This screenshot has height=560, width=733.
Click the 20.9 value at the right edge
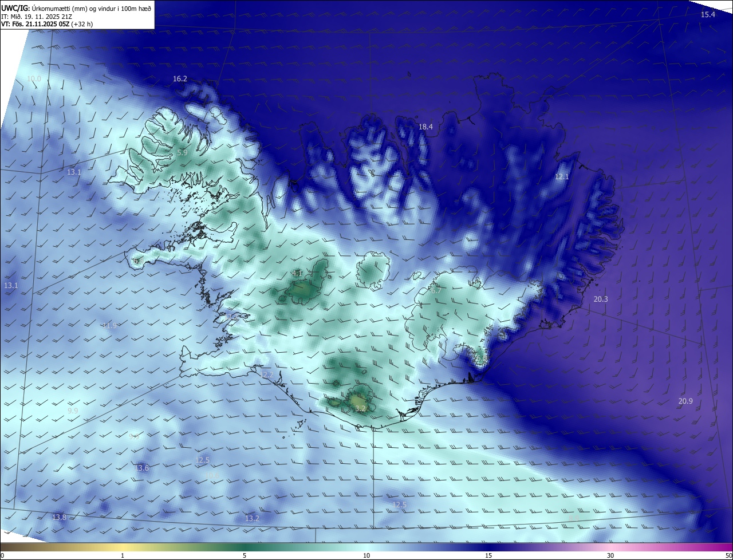(x=685, y=401)
